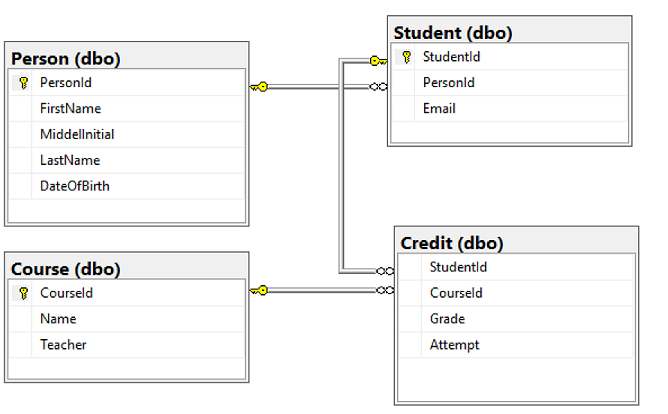Select the Student (dbo) table title
Viewport: 668px width, 414px height.
(452, 33)
